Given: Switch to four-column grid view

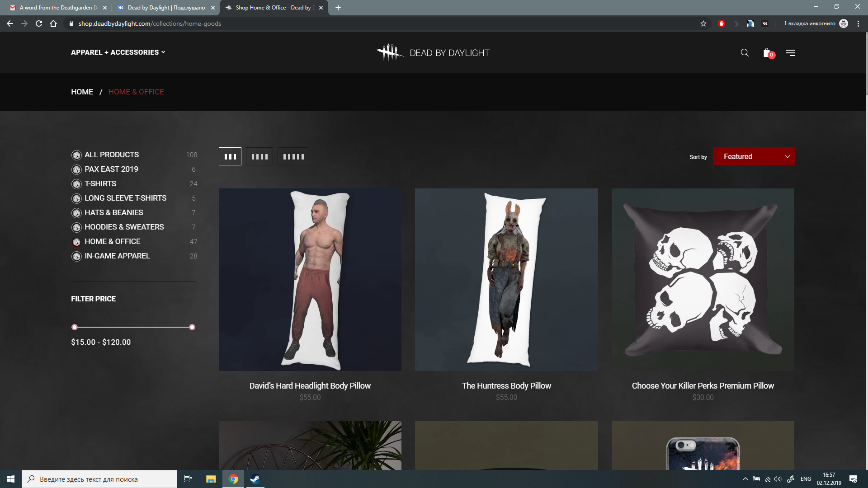Looking at the screenshot, I should (x=259, y=156).
